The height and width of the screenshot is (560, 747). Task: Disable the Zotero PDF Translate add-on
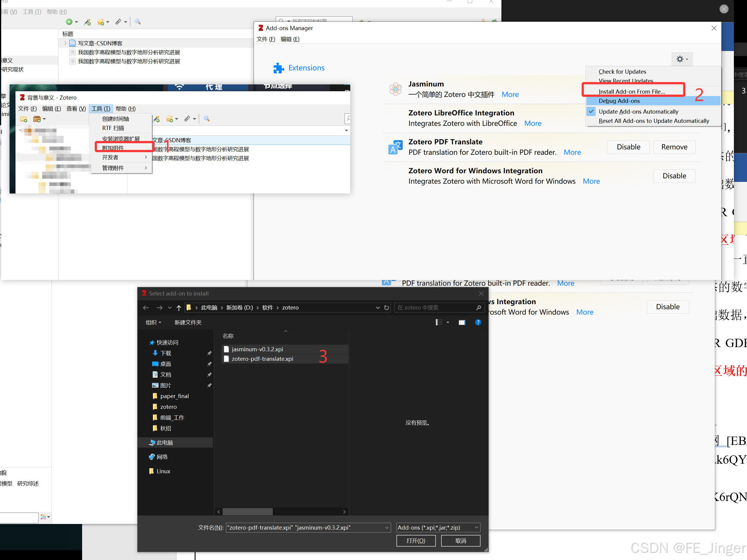click(628, 147)
